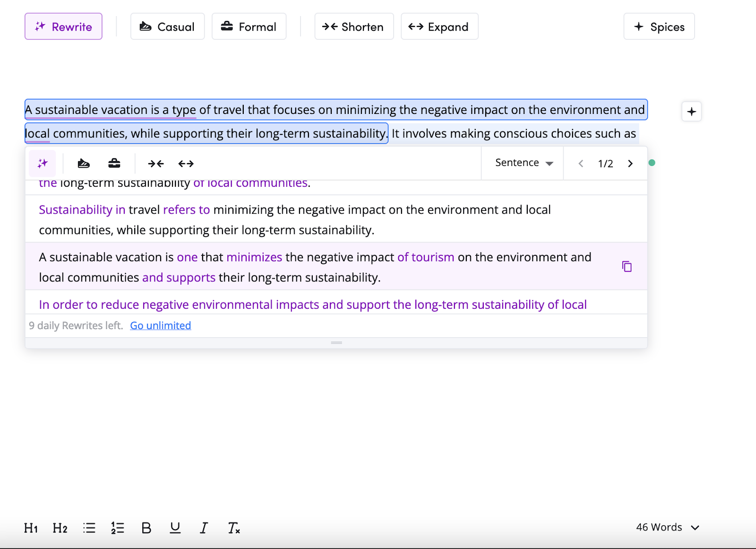The image size is (756, 549).
Task: Copy the highlighted rewrite suggestion
Action: pyautogui.click(x=627, y=267)
